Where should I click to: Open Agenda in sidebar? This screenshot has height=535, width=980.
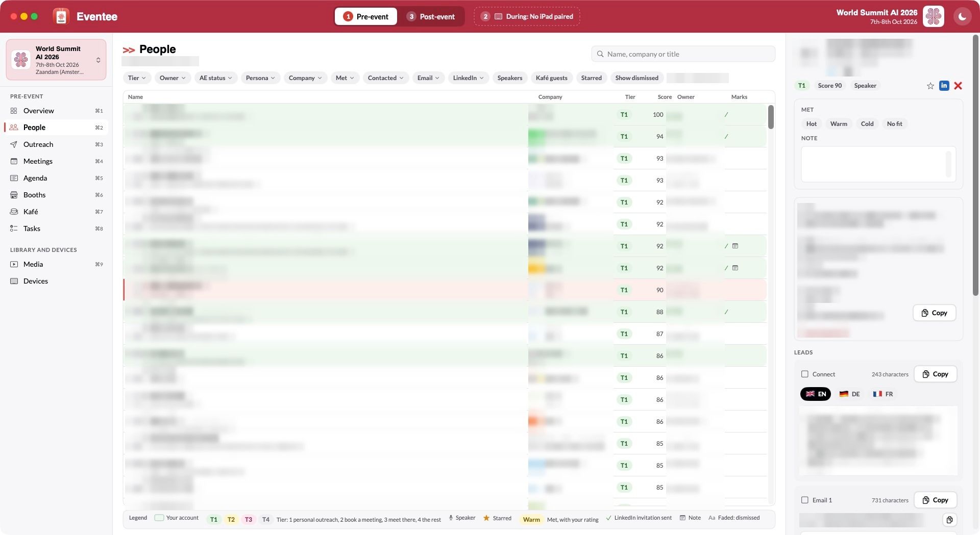(56, 178)
